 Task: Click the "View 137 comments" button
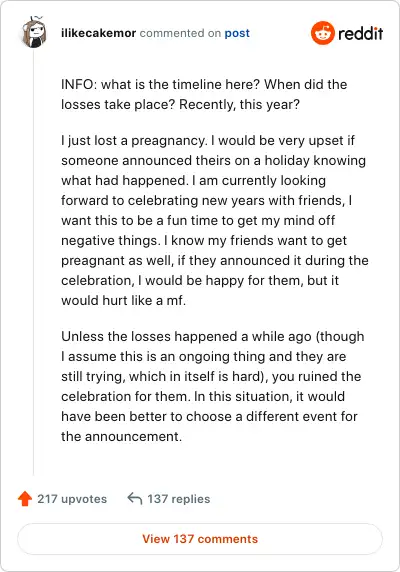(x=200, y=539)
